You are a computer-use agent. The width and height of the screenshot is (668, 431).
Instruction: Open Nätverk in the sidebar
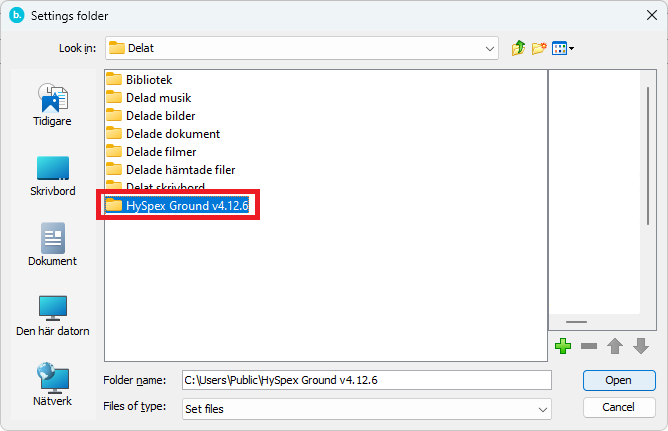pyautogui.click(x=52, y=385)
